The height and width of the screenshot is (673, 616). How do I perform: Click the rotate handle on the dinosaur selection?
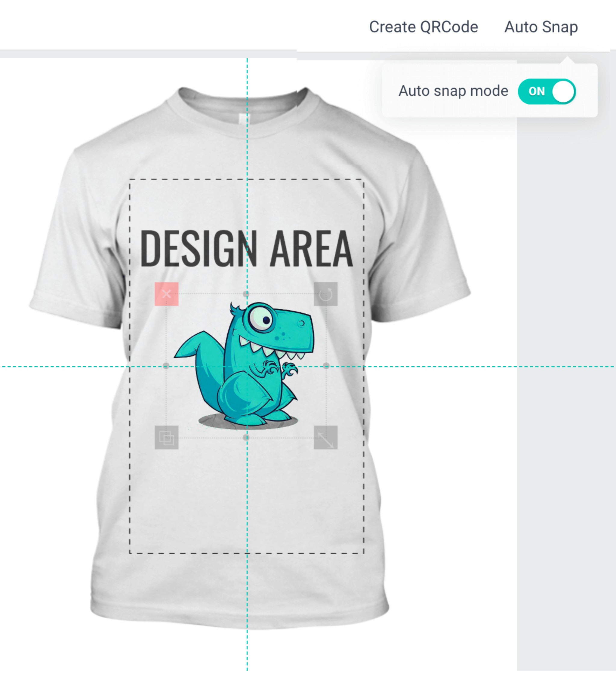tap(325, 294)
